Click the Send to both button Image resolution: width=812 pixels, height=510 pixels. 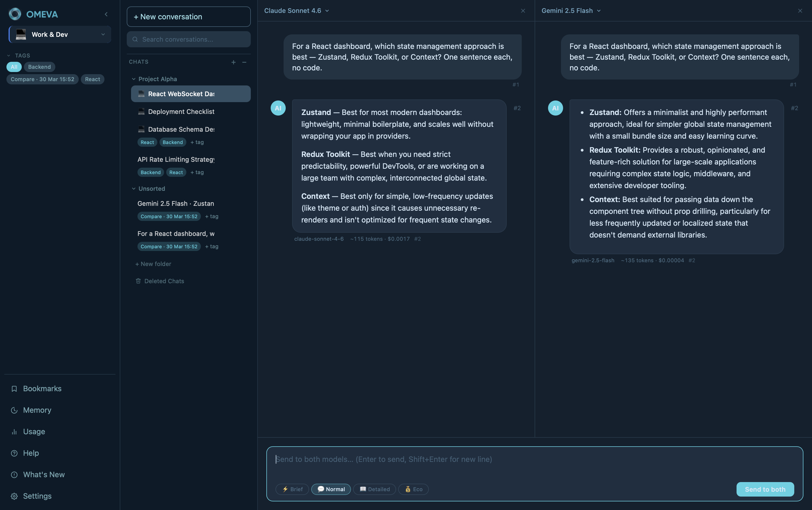coord(765,489)
